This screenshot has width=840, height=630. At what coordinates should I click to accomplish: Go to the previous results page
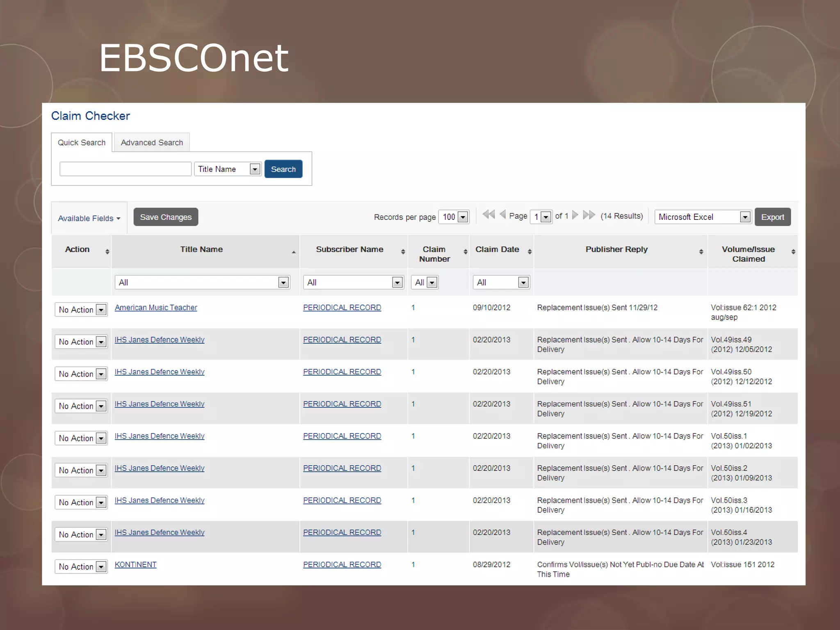coord(502,215)
